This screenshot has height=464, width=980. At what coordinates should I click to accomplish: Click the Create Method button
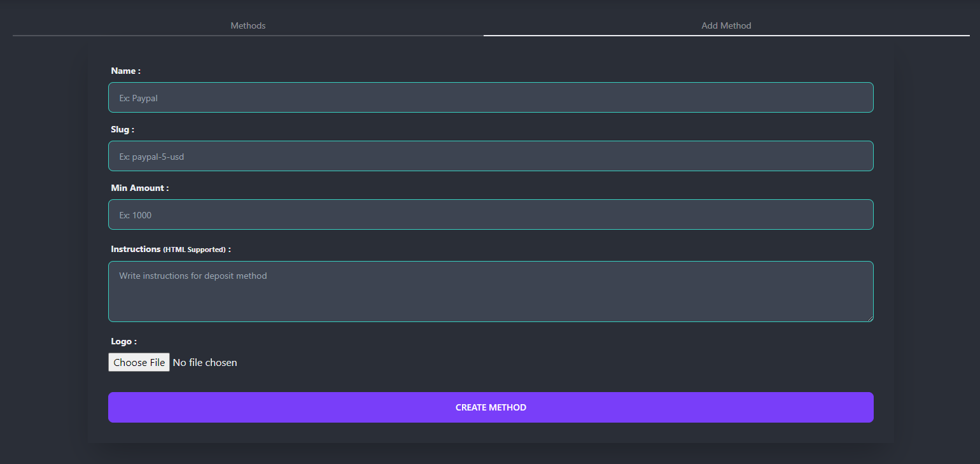(x=490, y=407)
